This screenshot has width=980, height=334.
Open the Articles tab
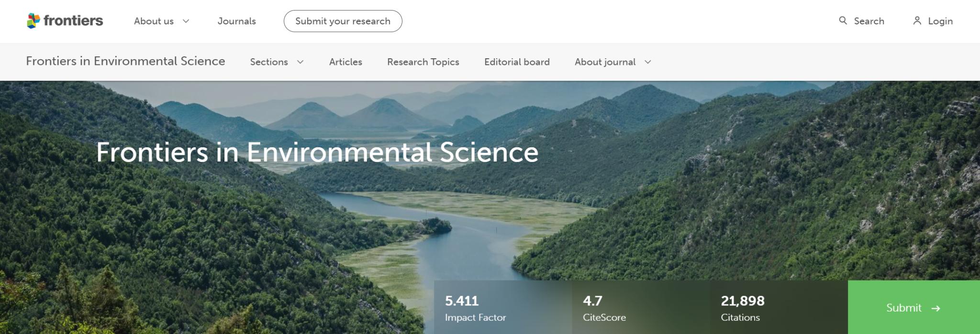(x=345, y=62)
